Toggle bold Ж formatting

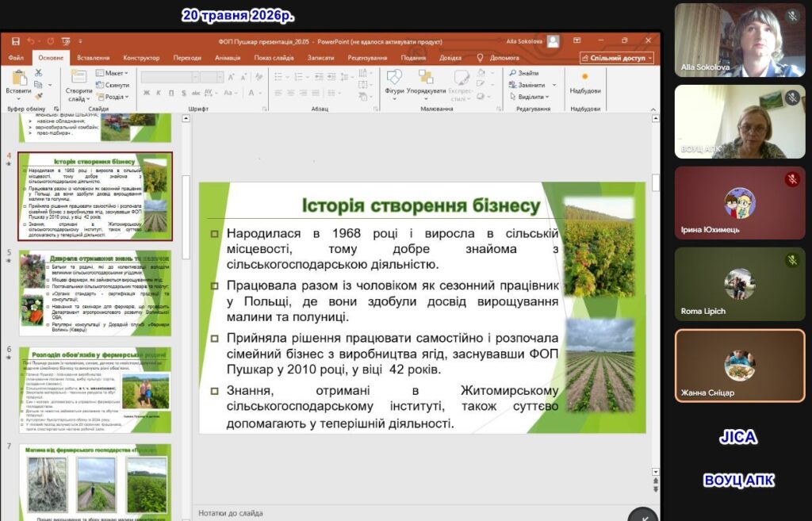(147, 94)
